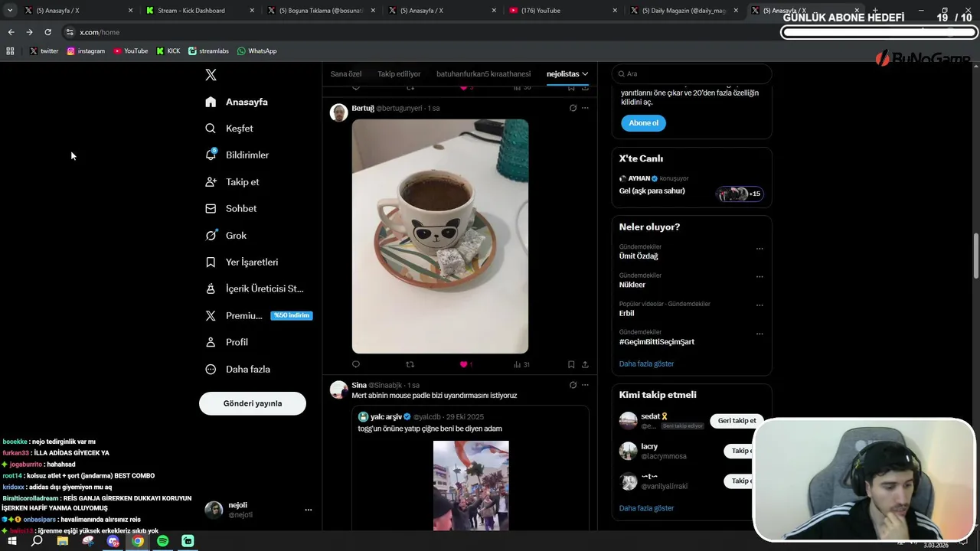Open WhatsApp bookmark
This screenshot has height=551, width=980.
257,51
